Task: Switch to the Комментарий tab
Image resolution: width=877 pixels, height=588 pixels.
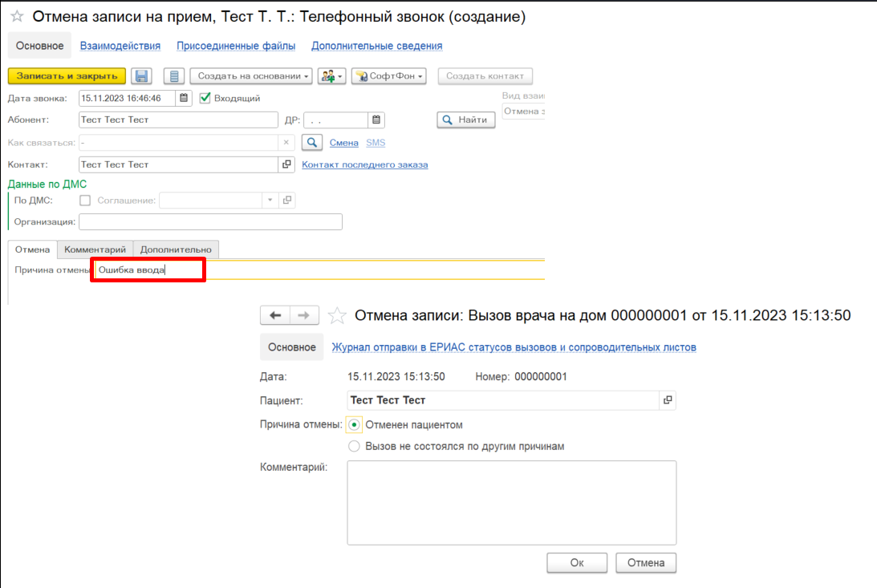Action: coord(95,249)
